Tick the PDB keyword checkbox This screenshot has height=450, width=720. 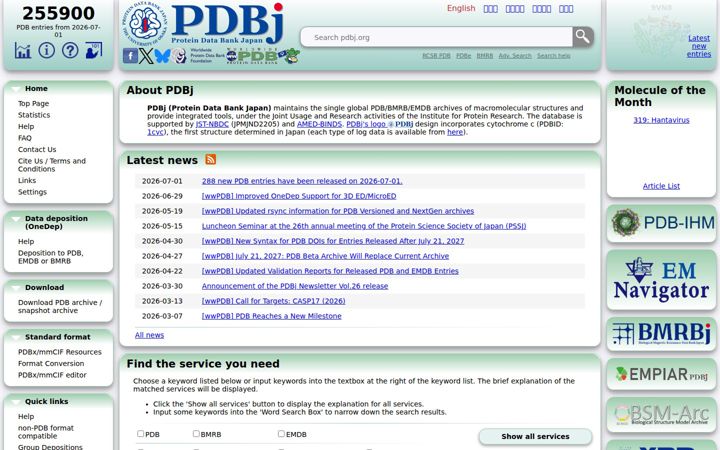pyautogui.click(x=141, y=433)
